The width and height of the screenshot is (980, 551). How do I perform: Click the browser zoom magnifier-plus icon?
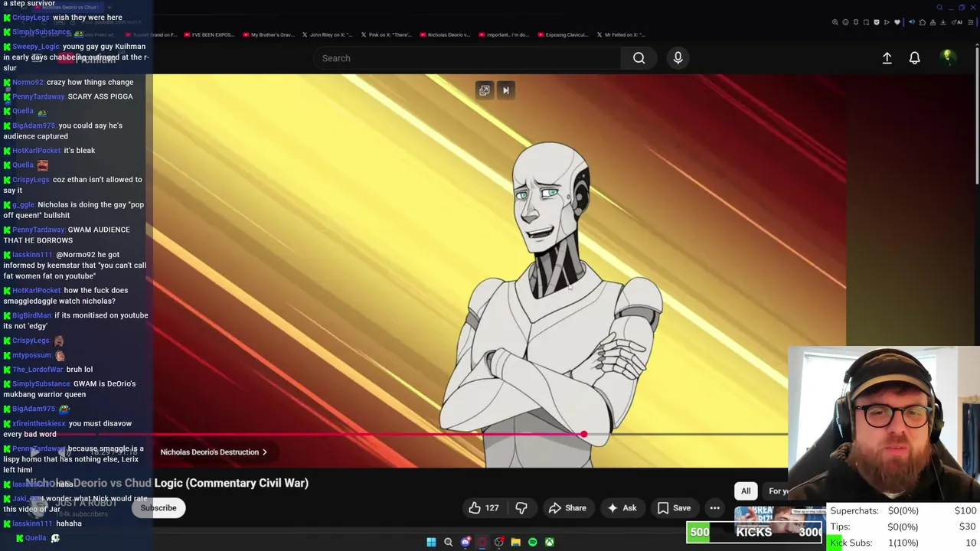[x=835, y=22]
